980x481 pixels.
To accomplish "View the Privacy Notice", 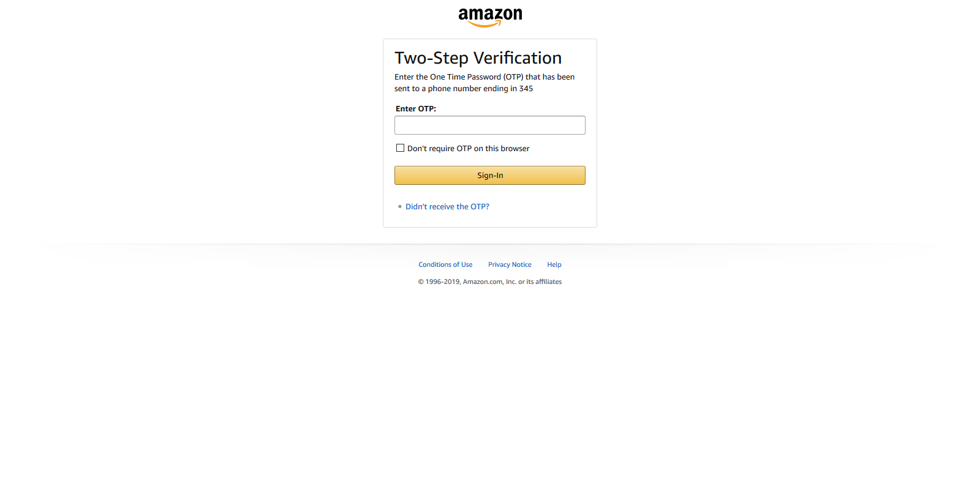I will click(x=510, y=264).
